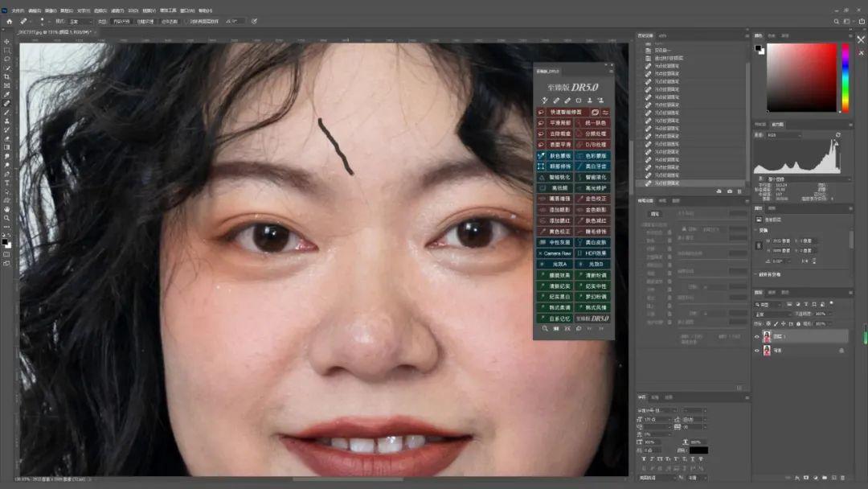
Task: Create a new layer via the Layers panel icon
Action: [x=833, y=477]
